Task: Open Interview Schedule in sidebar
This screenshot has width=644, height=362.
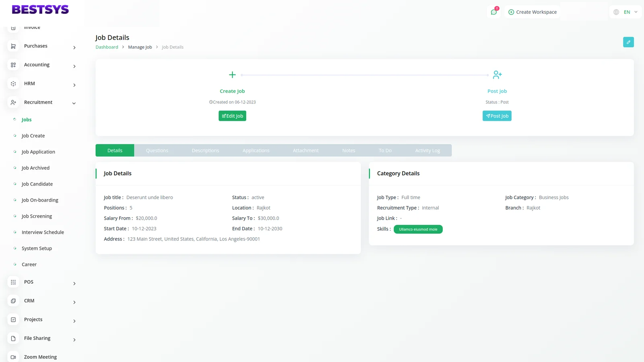Action: click(x=43, y=232)
